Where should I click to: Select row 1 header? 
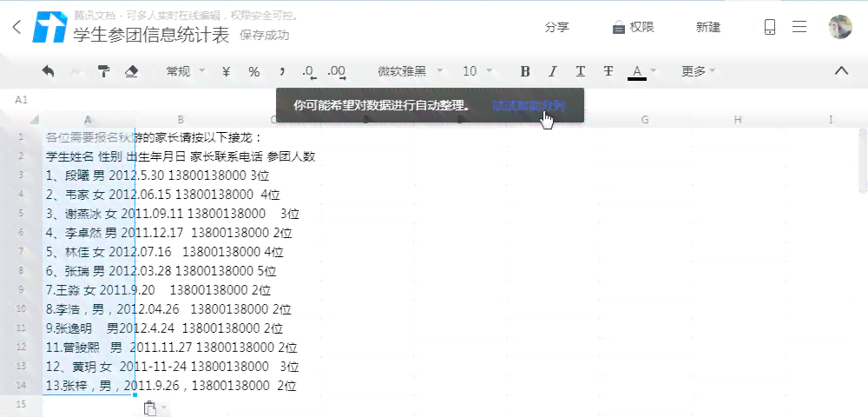[x=21, y=137]
